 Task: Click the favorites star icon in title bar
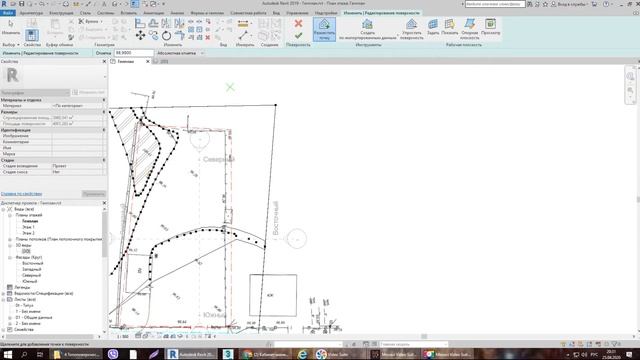545,4
